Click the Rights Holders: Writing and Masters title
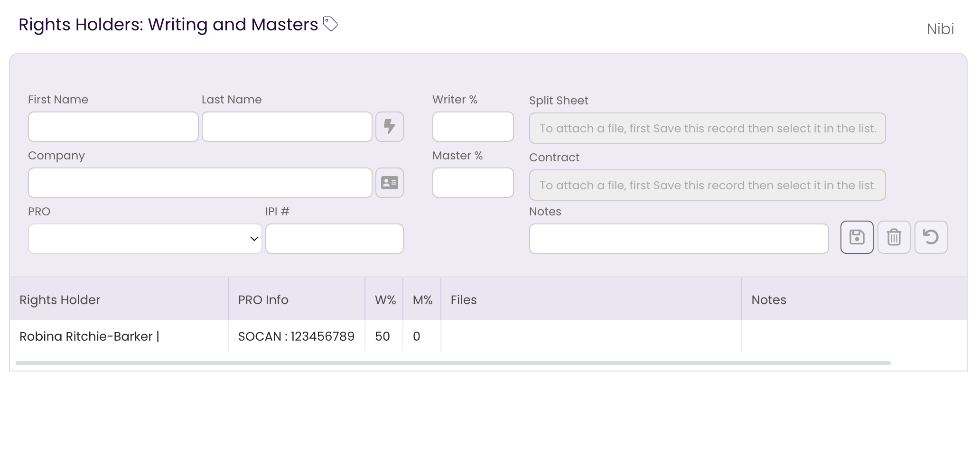This screenshot has height=464, width=980. click(168, 25)
